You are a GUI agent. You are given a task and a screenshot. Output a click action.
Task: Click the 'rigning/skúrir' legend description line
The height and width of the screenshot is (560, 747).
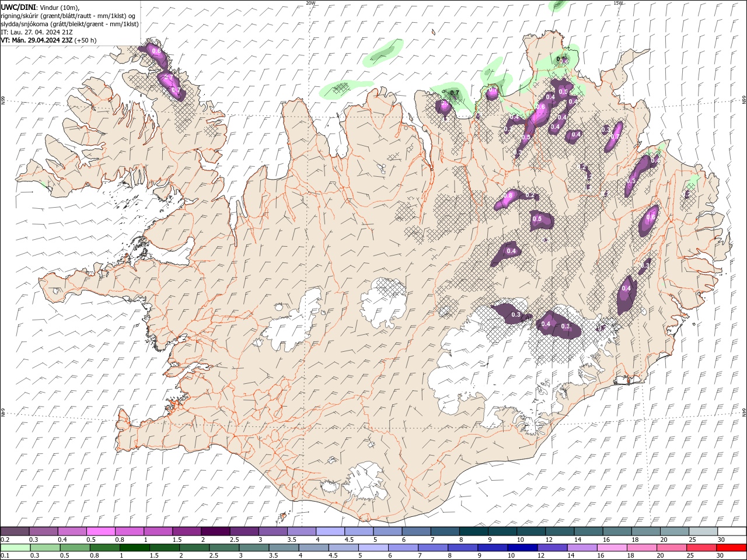coord(68,16)
